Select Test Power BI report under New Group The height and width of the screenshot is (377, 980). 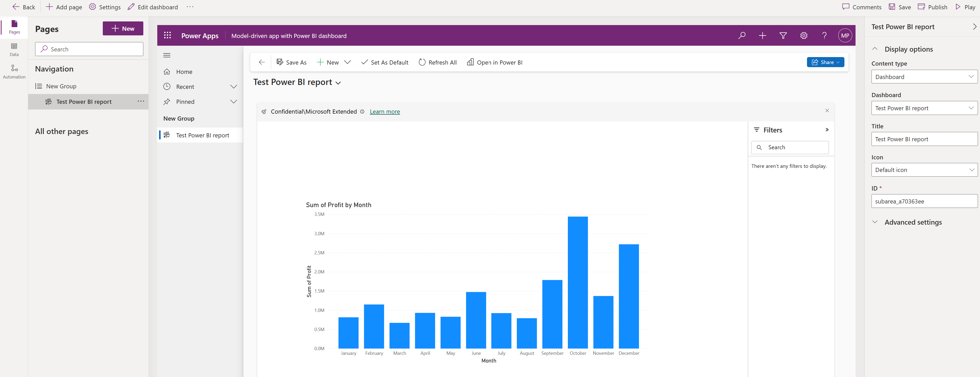pos(202,135)
